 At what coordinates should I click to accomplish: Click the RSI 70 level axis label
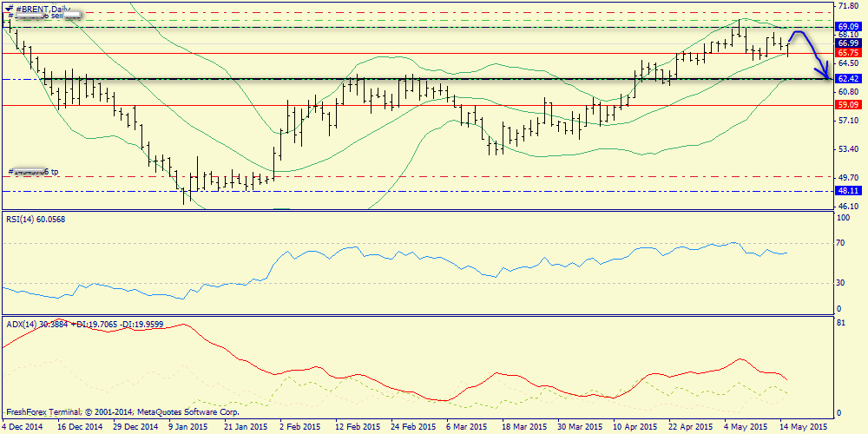(x=840, y=245)
